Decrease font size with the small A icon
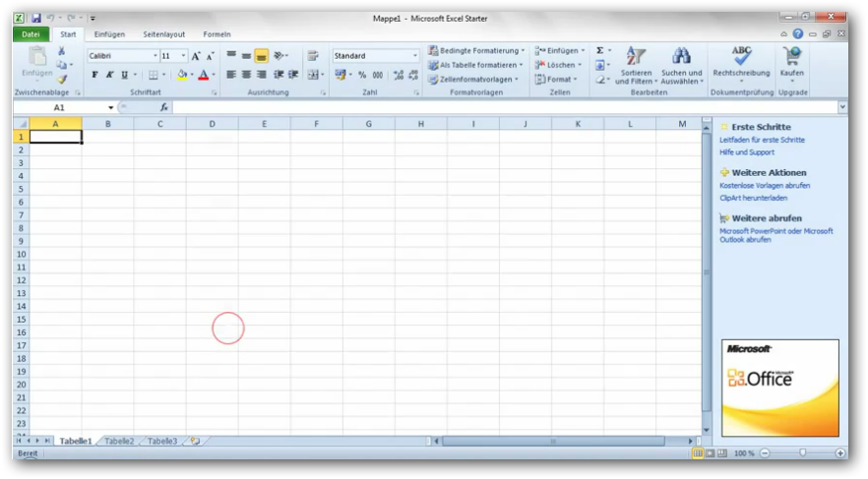 (210, 56)
